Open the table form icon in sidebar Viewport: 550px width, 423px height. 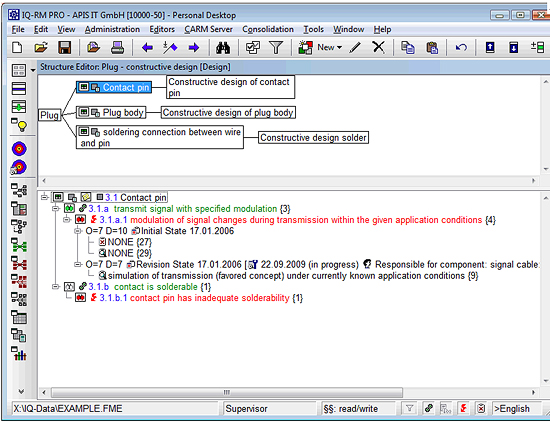click(x=19, y=317)
